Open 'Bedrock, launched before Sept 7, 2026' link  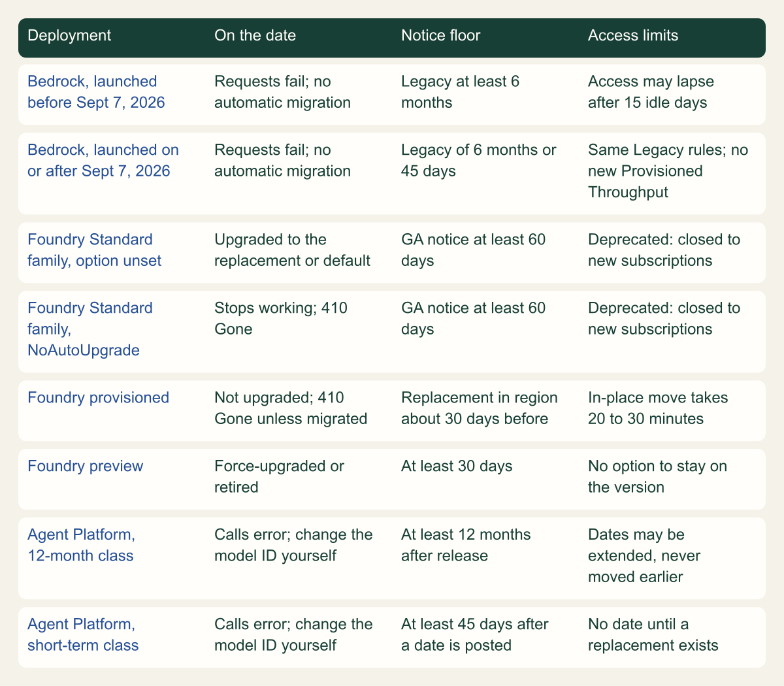pos(96,92)
